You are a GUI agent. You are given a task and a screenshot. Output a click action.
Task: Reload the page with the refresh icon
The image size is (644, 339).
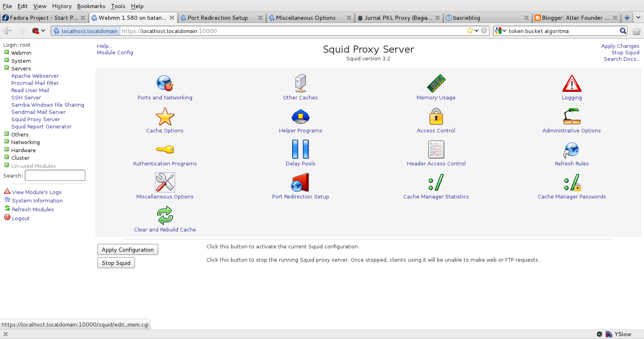pos(484,31)
